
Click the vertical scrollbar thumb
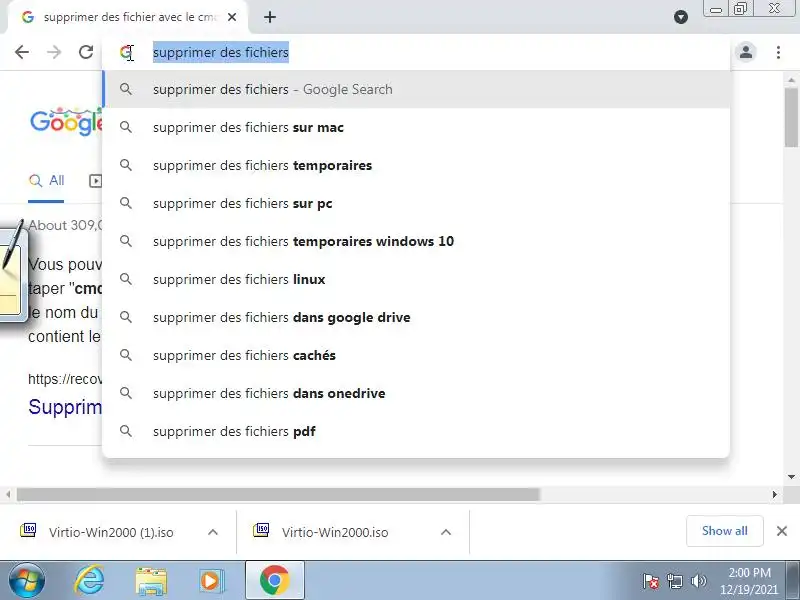792,117
